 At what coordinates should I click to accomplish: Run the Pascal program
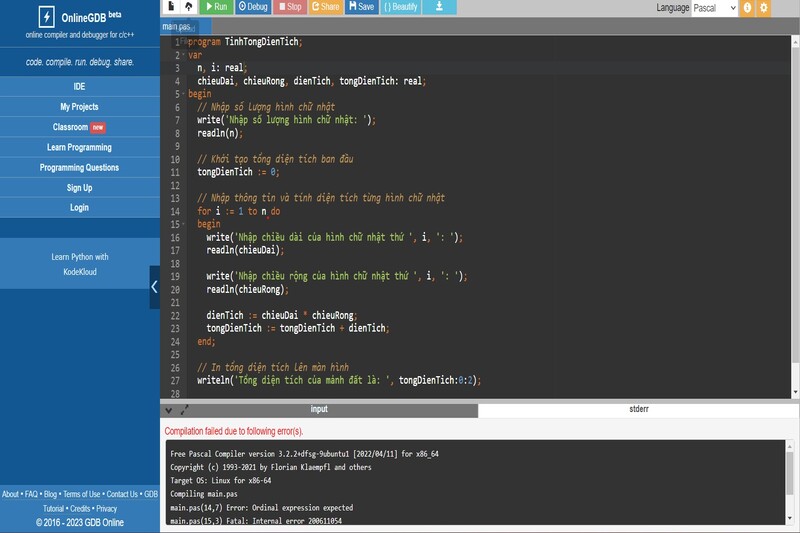(215, 7)
